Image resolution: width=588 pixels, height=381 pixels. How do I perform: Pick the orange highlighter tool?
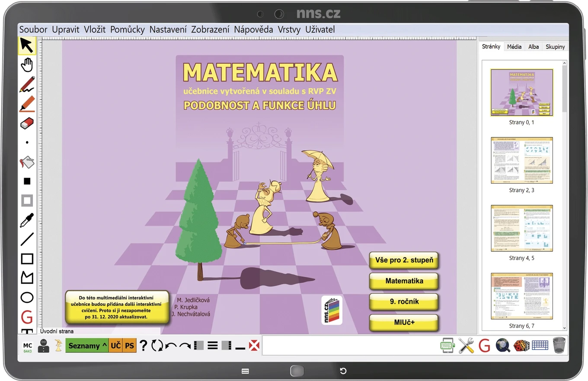point(27,104)
